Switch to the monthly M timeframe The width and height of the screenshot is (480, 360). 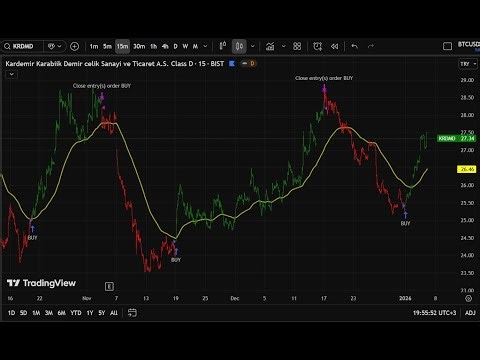(x=195, y=46)
